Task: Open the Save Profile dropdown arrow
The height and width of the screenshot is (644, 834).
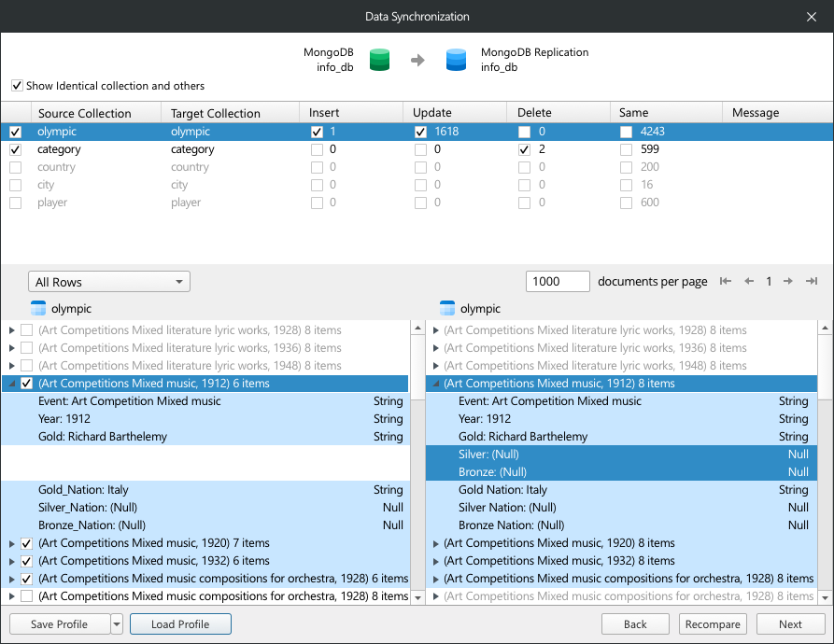Action: coord(117,623)
